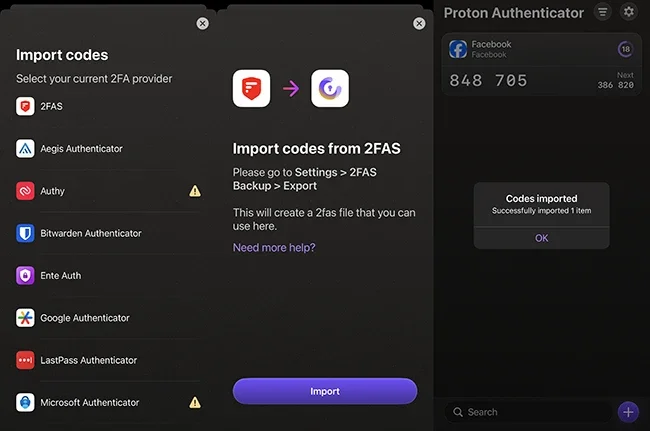Add a new code with plus button
This screenshot has width=650, height=431.
click(x=627, y=411)
